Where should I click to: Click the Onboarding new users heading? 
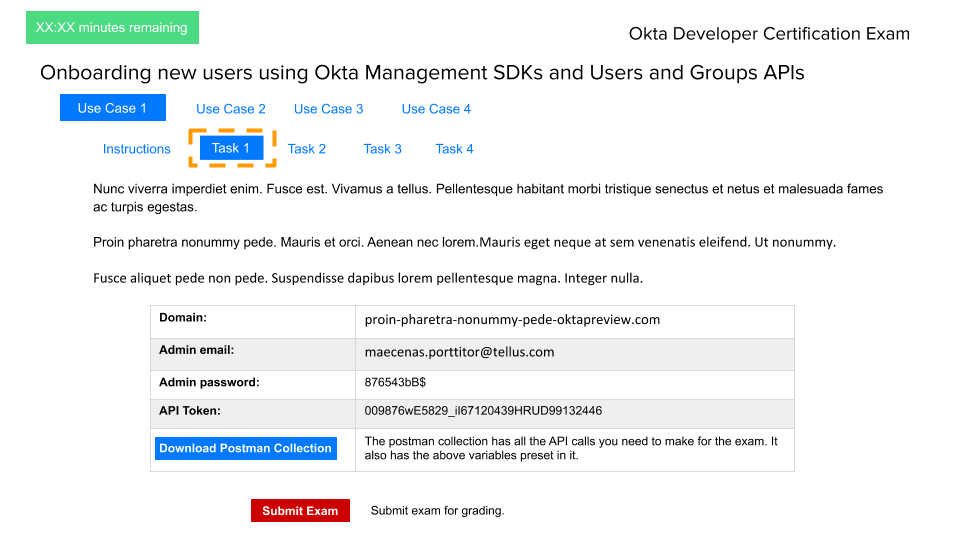pyautogui.click(x=422, y=73)
